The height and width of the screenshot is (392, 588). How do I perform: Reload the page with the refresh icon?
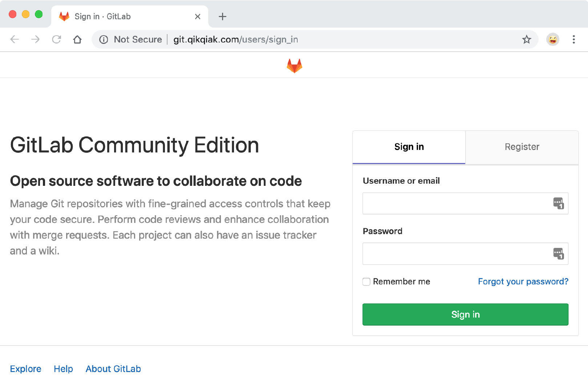coord(56,39)
